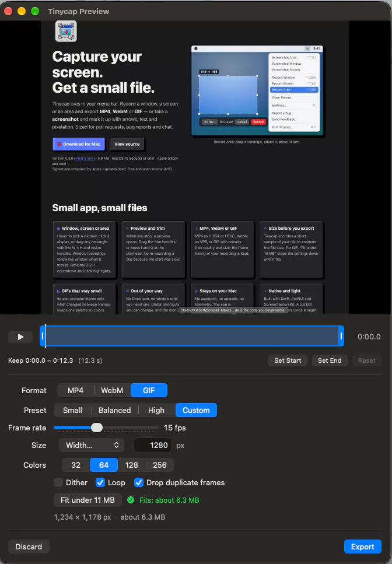
Task: Set Colors to 256
Action: tap(160, 465)
